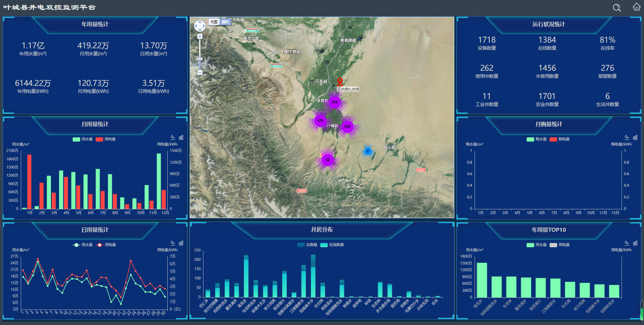Click the red location pin on map

coord(340,82)
